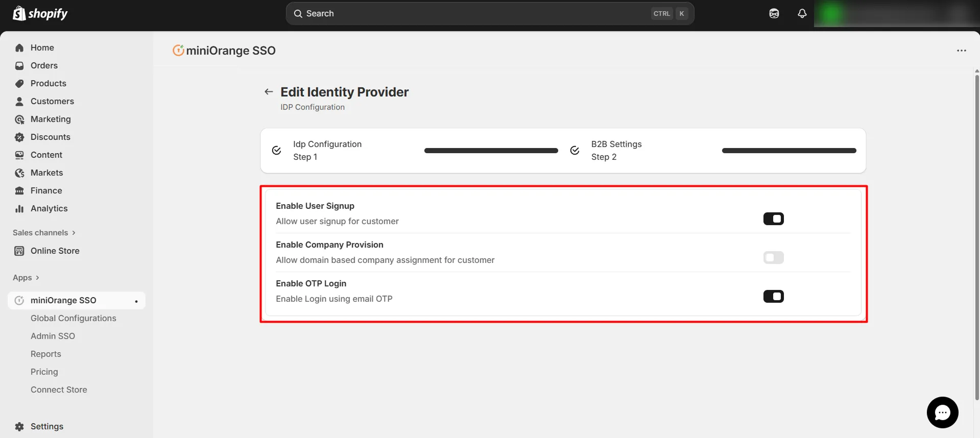Open the account menu in top bar
This screenshot has width=980, height=438.
[897, 14]
